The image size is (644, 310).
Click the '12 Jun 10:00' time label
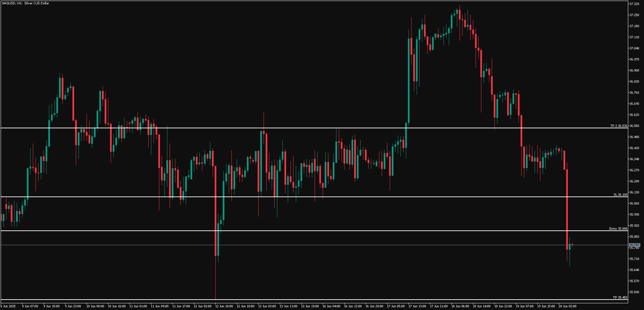click(224, 306)
